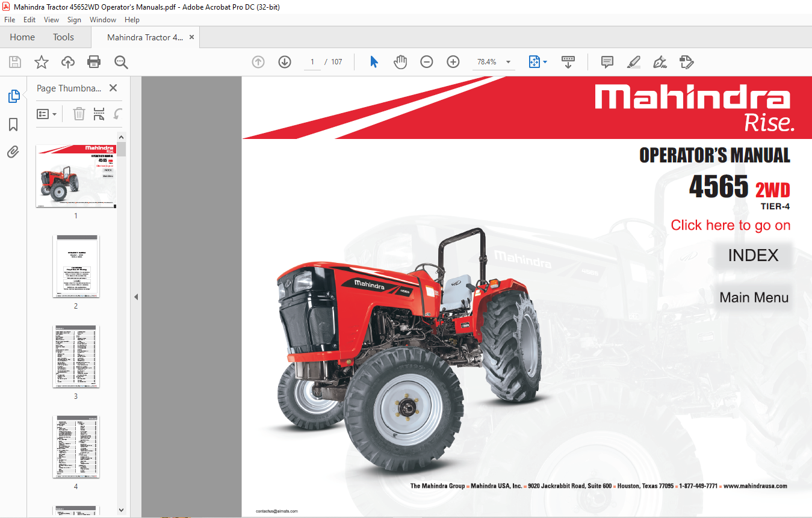Delete selected page with trash icon

(x=79, y=114)
